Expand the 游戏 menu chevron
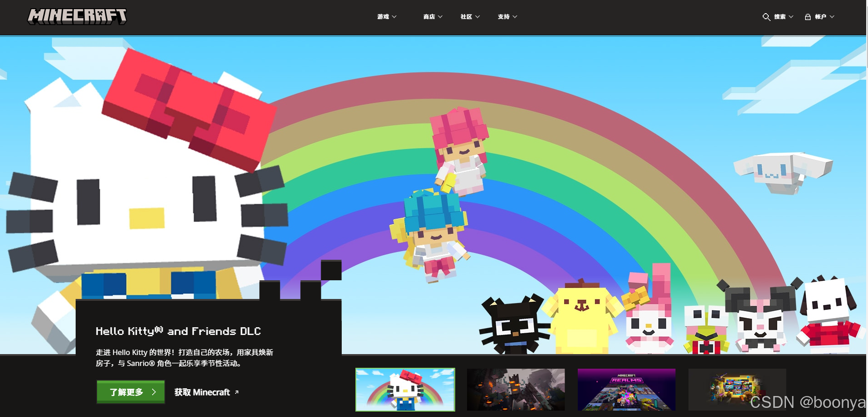The height and width of the screenshot is (417, 868). click(x=394, y=17)
